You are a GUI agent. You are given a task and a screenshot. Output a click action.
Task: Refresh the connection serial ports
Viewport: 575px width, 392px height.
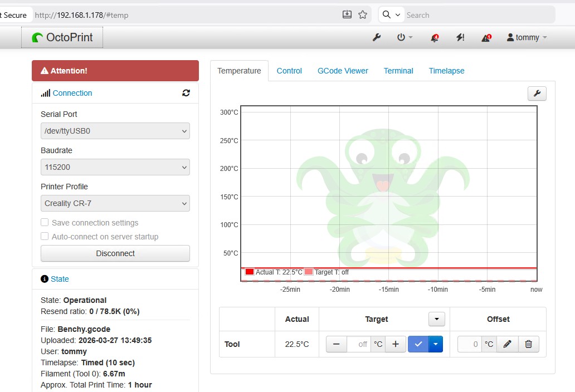[x=186, y=93]
